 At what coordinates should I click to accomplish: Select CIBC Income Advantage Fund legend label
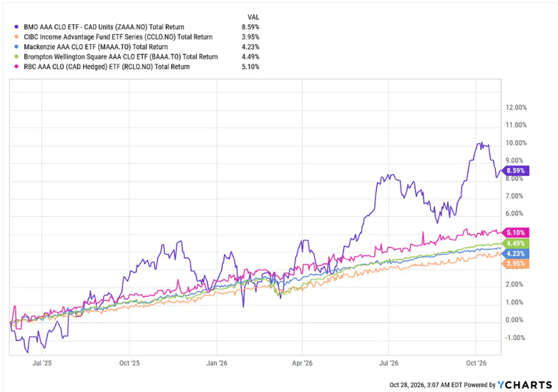[118, 37]
